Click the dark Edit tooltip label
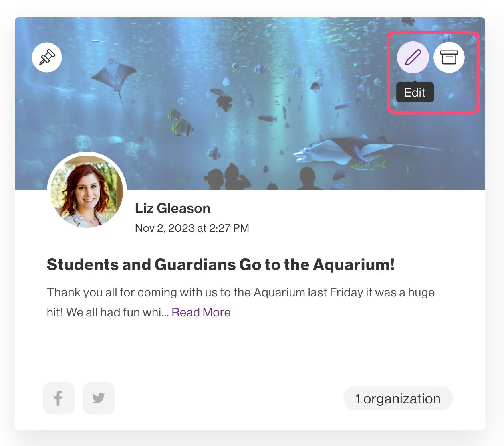The image size is (504, 446). coord(415,92)
